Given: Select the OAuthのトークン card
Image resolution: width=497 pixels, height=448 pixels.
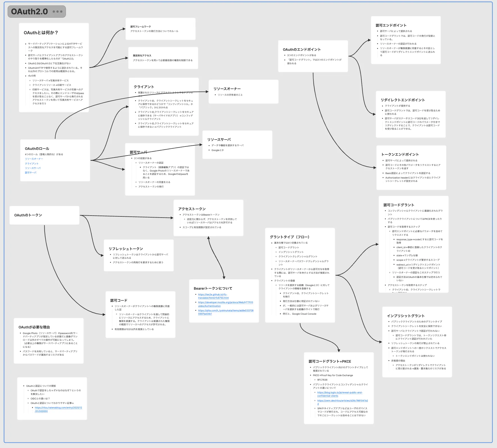Looking at the screenshot, I should pos(44,215).
